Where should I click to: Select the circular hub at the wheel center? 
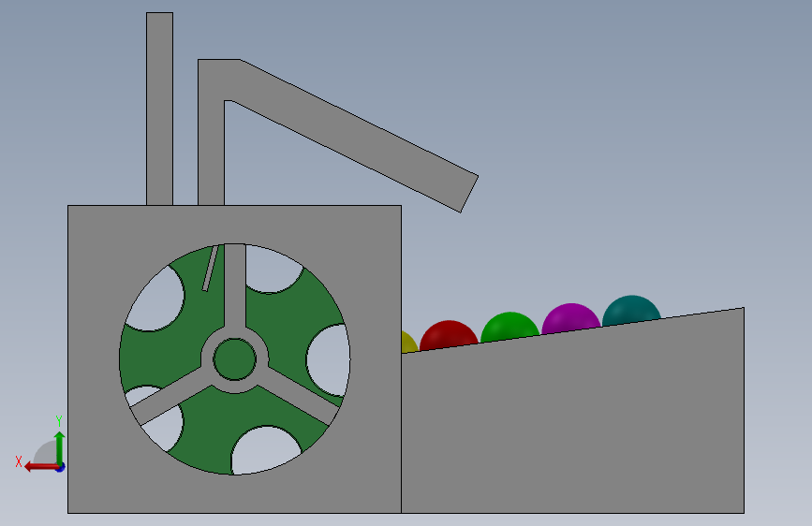coord(234,359)
